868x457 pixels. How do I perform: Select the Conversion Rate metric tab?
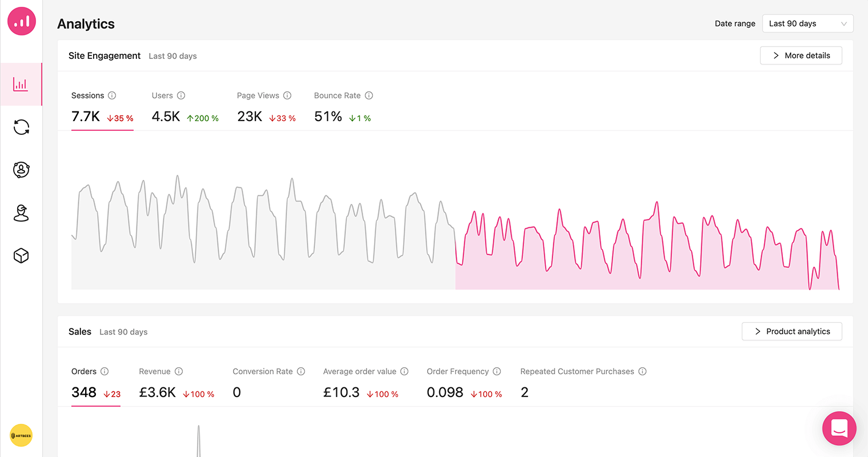point(269,383)
